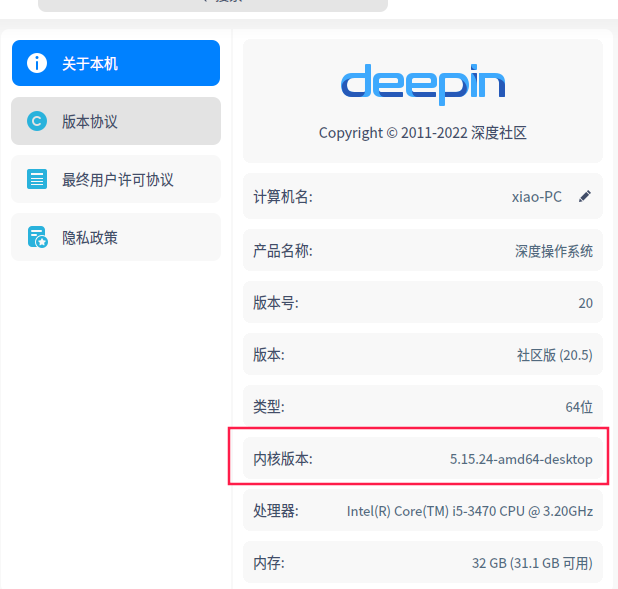Image resolution: width=618 pixels, height=589 pixels.
Task: Open the 最终用户许可协议 section
Action: click(116, 179)
